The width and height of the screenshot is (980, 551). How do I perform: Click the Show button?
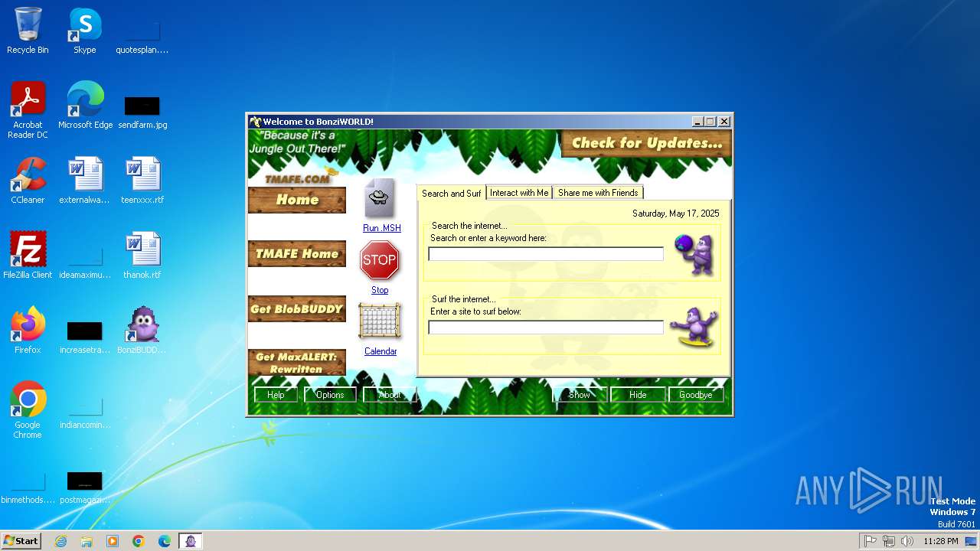click(580, 395)
